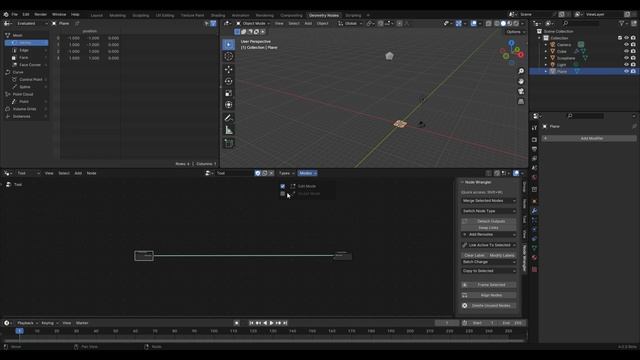Select the Transform tool in viewport toolbar
Screen dimensions: 640x360
coord(229,105)
